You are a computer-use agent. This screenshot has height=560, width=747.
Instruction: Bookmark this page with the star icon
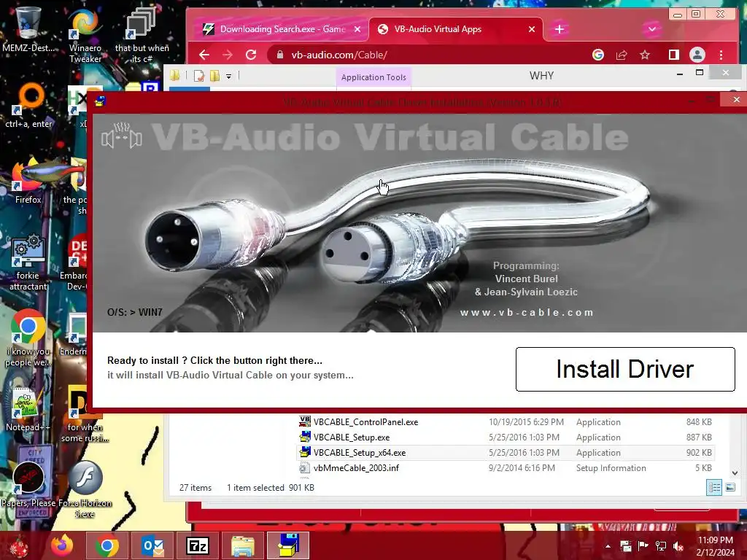pos(645,55)
